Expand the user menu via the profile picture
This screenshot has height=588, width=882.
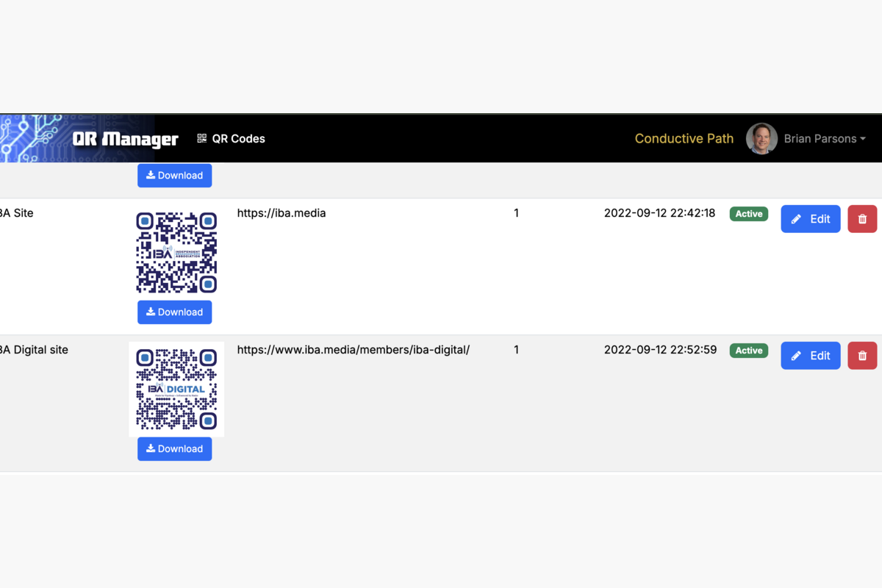coord(761,138)
